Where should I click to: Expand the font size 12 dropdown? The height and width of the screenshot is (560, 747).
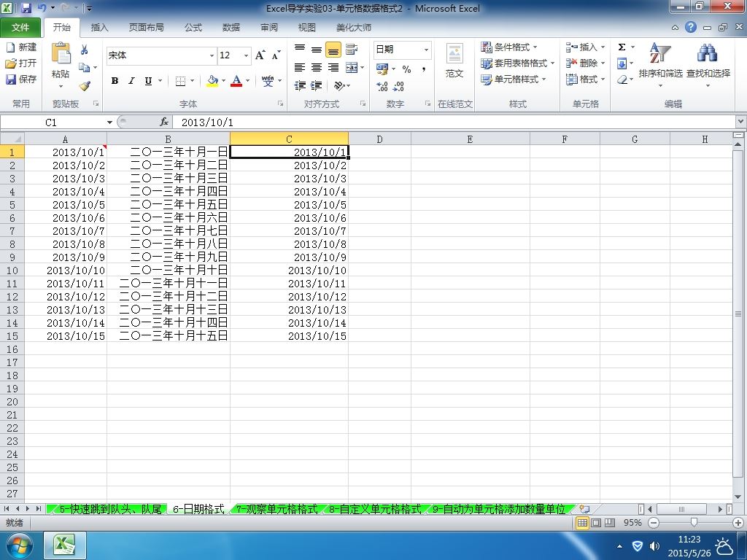pyautogui.click(x=247, y=55)
